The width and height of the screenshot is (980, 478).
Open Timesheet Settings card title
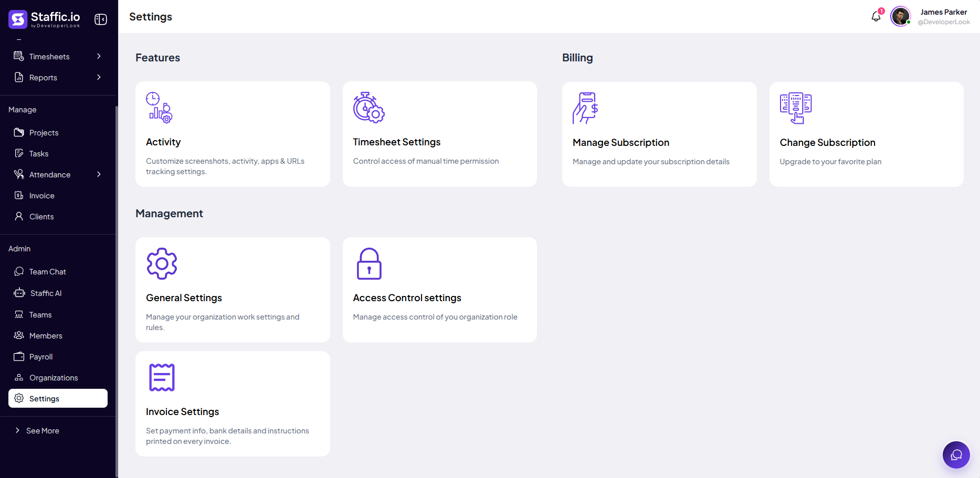[x=396, y=142]
